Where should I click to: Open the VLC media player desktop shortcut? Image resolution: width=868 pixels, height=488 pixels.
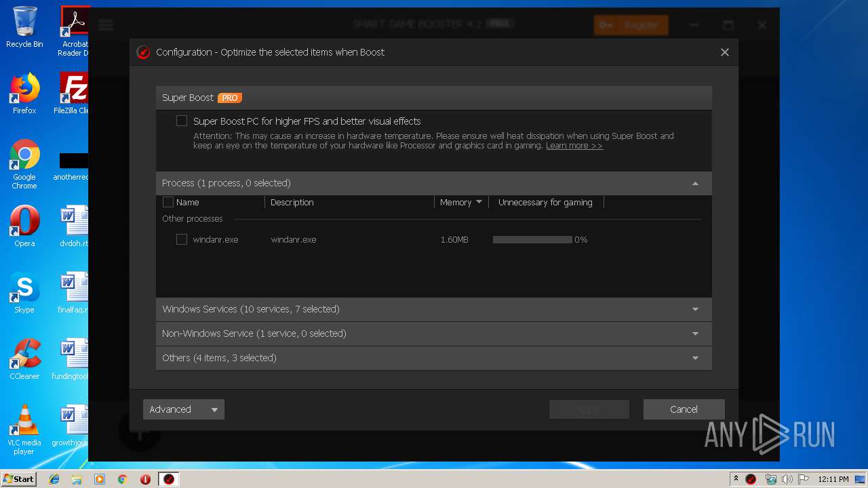click(24, 430)
